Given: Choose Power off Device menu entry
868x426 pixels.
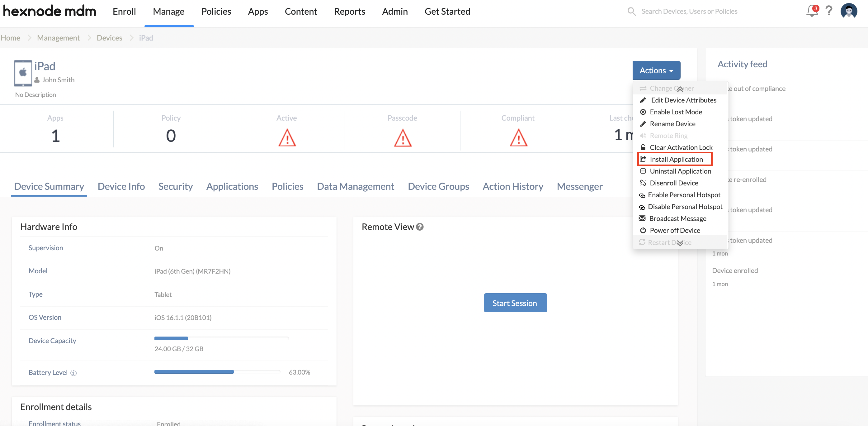Looking at the screenshot, I should (680, 230).
